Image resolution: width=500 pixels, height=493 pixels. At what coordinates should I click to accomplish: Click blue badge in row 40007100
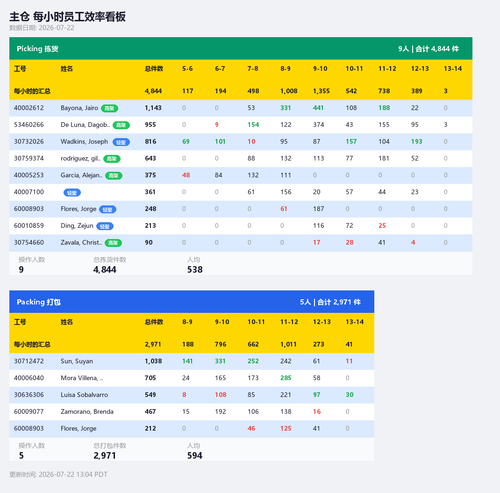[72, 192]
